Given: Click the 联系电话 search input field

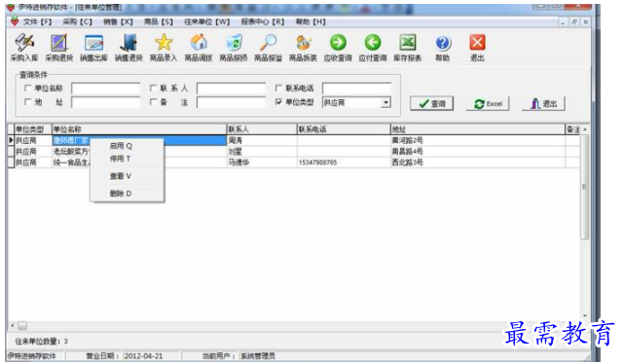Looking at the screenshot, I should (x=357, y=89).
